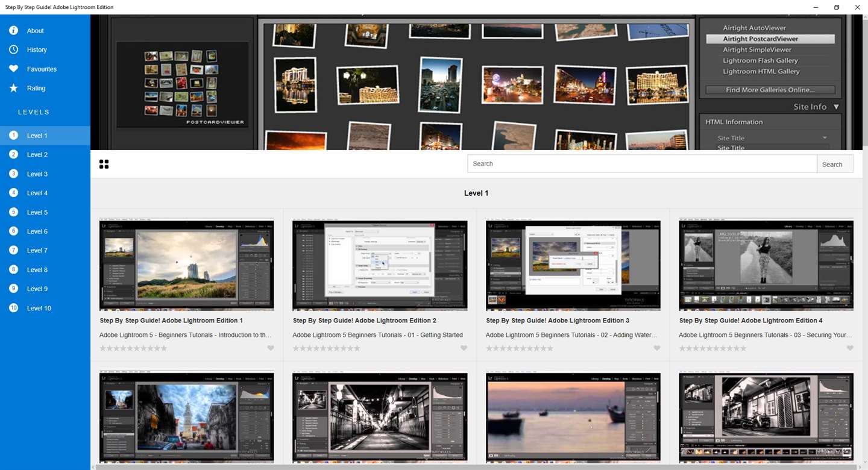Open title 'Step By Step Guide! Adobe Lightroom Edition 3'
868x470 pixels.
(x=558, y=321)
